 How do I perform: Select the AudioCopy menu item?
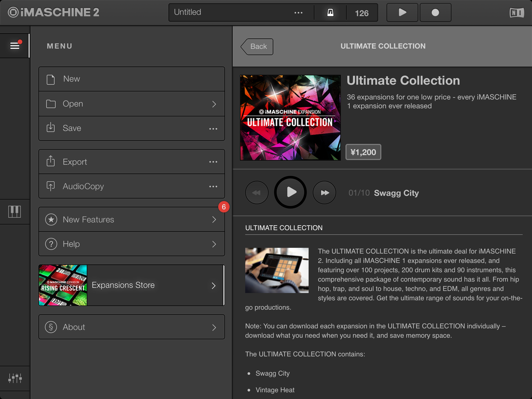(132, 186)
